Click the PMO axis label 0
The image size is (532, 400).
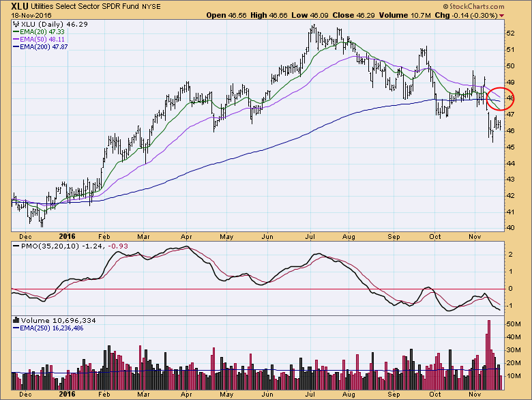[x=510, y=289]
